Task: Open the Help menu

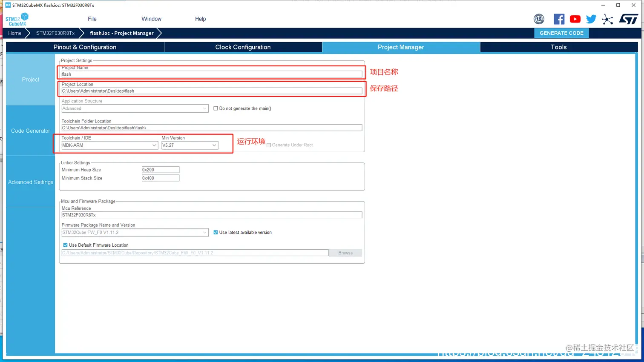Action: click(x=200, y=19)
